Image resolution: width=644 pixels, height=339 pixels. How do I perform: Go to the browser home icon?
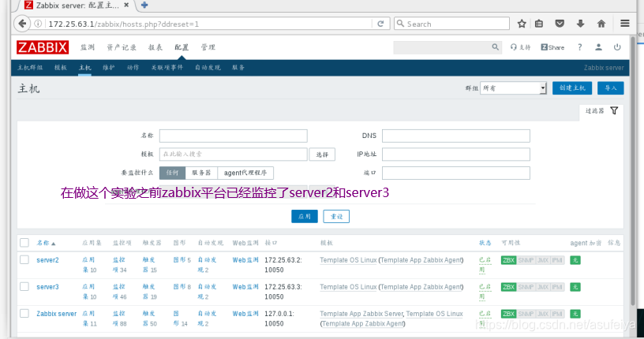tap(601, 24)
